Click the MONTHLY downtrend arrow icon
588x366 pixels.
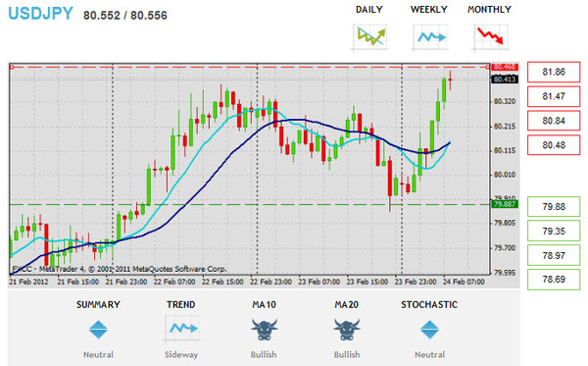pos(490,36)
